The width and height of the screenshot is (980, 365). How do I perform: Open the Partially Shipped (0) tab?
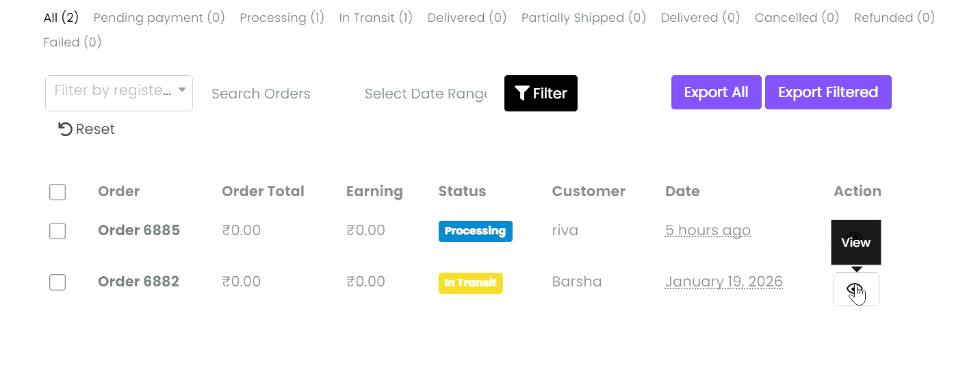[x=583, y=18]
